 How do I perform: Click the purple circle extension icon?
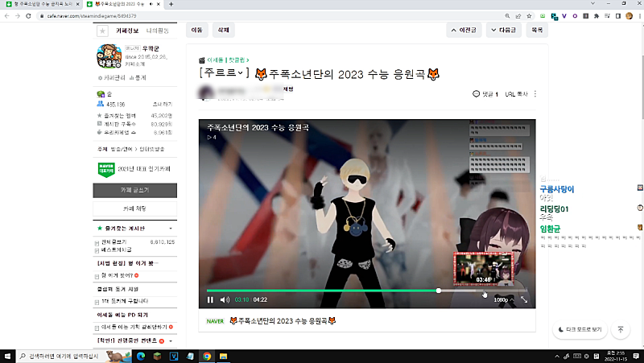575,16
